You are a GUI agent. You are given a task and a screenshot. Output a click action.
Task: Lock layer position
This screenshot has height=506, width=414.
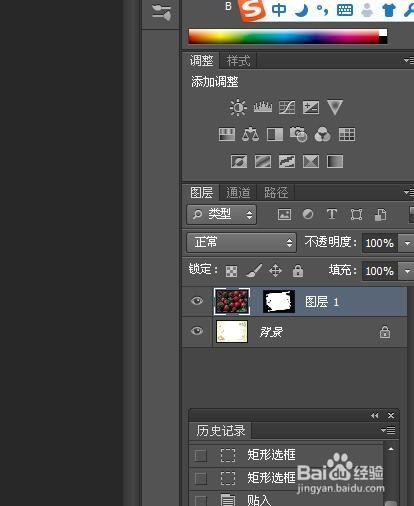(275, 271)
